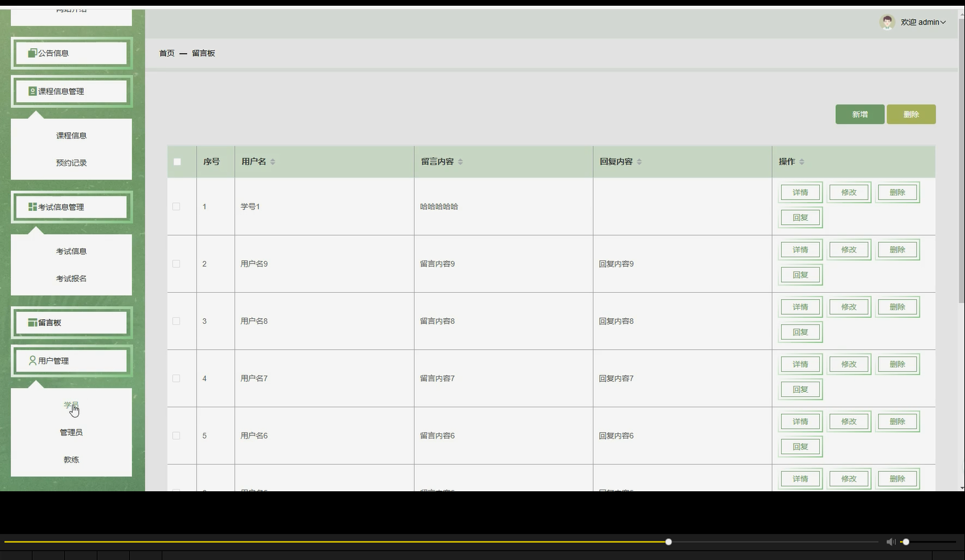Open the 欢迎 admin dropdown
The image size is (965, 560).
923,22
